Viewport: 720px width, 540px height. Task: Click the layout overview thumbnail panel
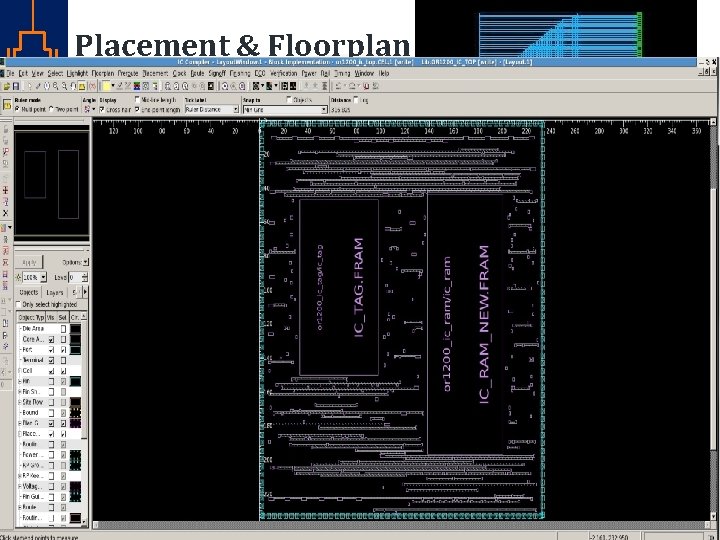(x=51, y=185)
